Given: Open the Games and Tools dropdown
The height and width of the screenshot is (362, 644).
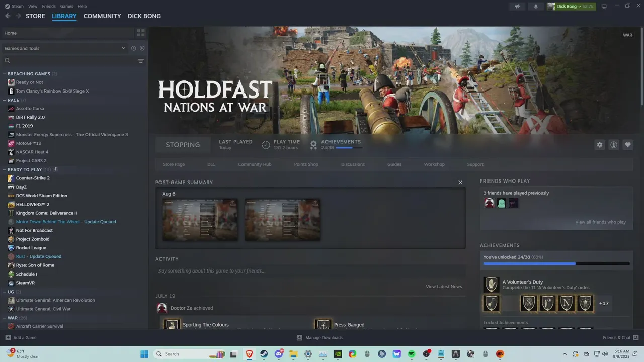Looking at the screenshot, I should pyautogui.click(x=65, y=48).
